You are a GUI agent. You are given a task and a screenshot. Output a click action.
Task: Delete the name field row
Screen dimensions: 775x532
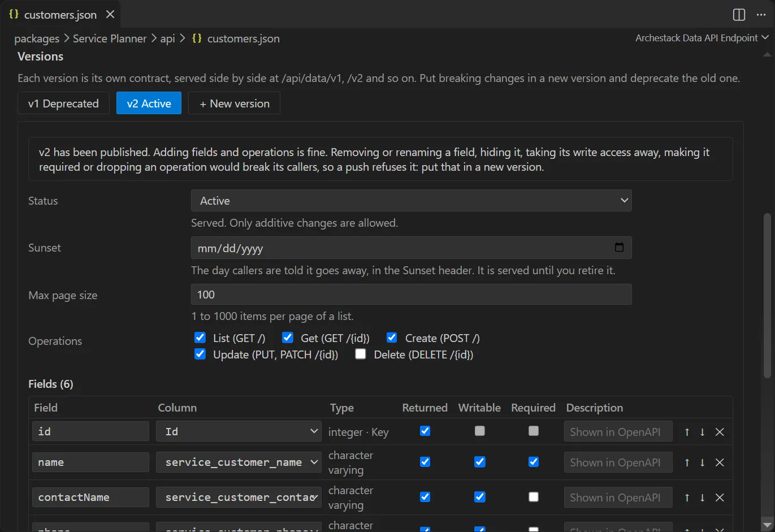pos(720,462)
